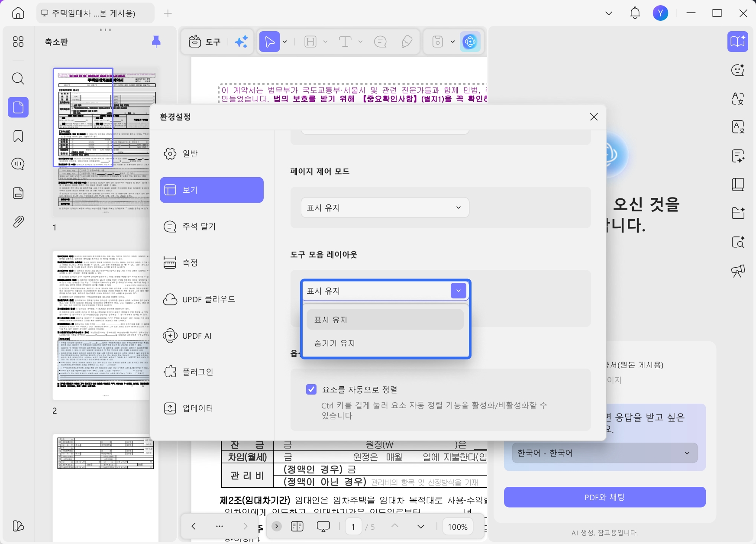Screen dimensions: 756x544
Task: Expand the save options dropdown arrow
Action: [x=452, y=42]
